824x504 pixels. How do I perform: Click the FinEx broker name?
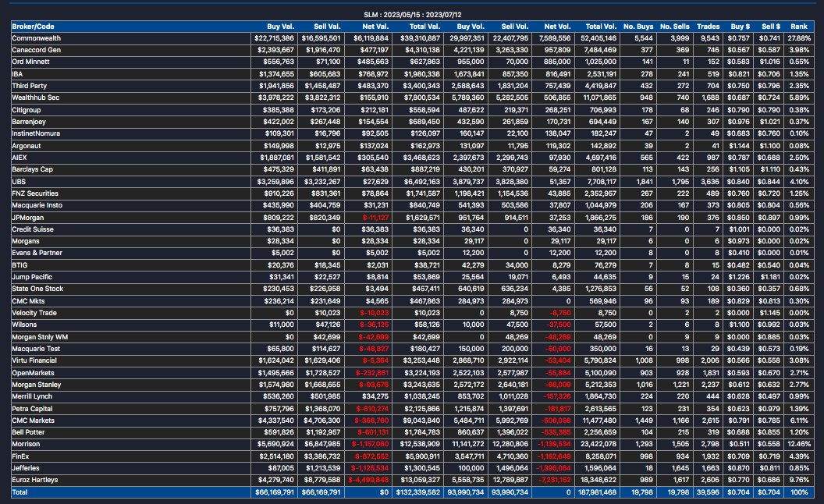[20, 456]
